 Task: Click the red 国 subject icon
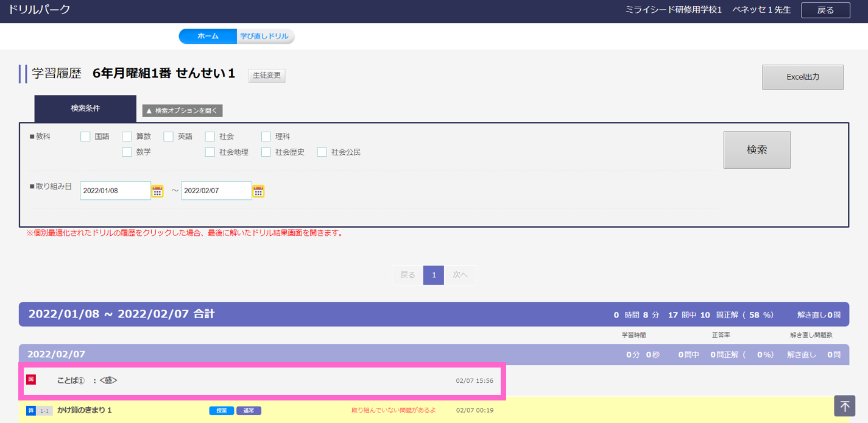click(31, 380)
